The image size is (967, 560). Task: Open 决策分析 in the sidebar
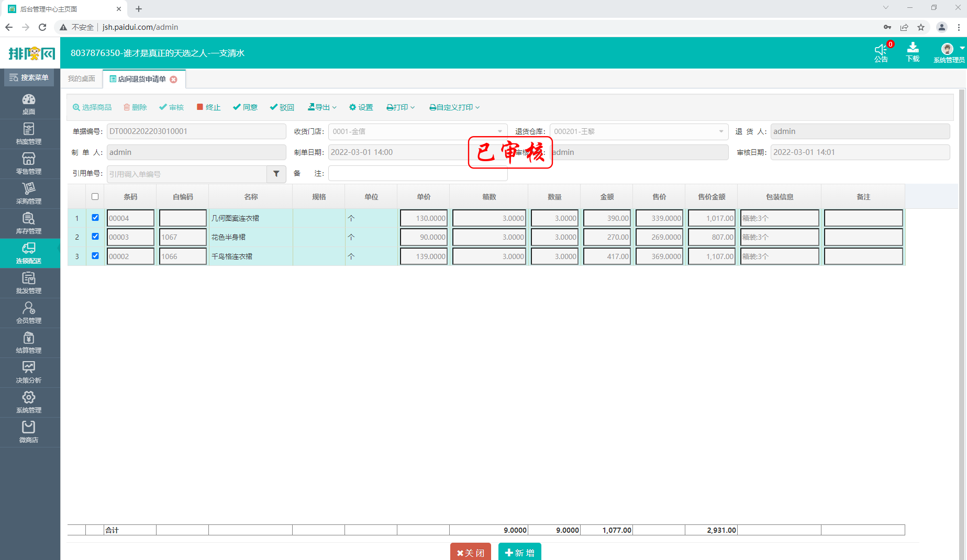tap(29, 373)
